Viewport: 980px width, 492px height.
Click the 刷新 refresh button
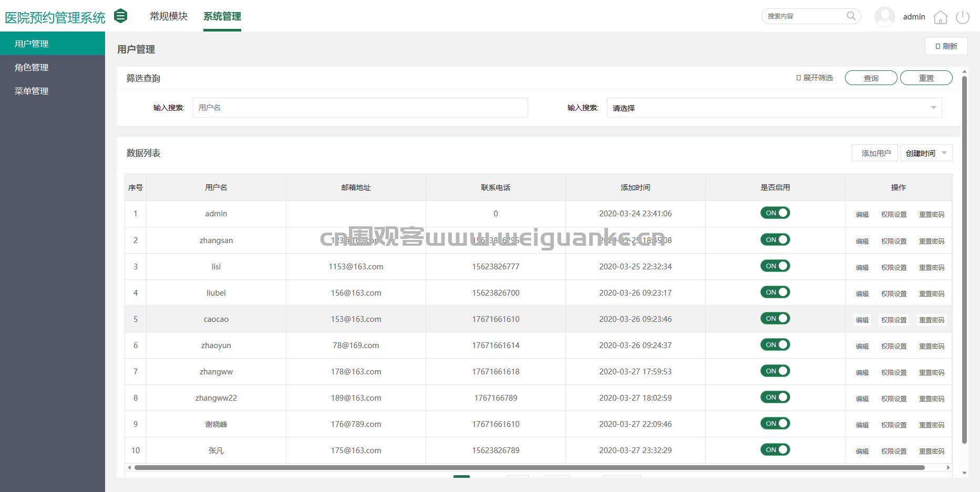pyautogui.click(x=946, y=46)
